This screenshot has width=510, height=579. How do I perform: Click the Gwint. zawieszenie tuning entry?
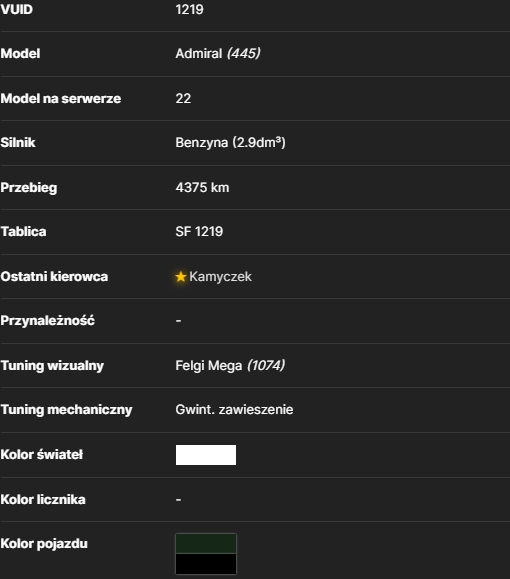(234, 410)
